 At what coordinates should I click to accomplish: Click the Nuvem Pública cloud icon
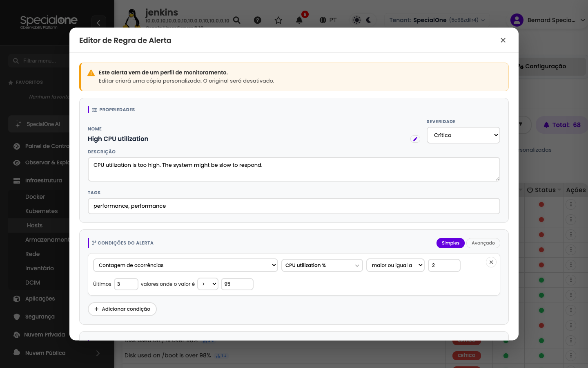tap(17, 352)
